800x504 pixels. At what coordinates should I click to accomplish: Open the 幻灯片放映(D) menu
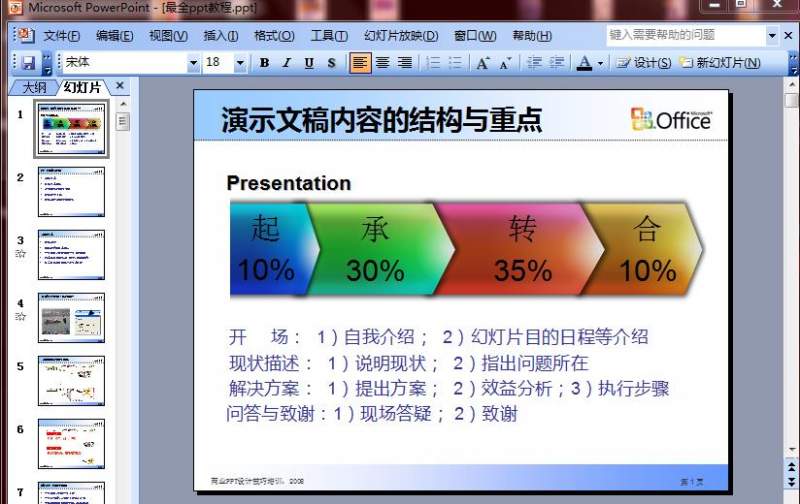[x=401, y=36]
